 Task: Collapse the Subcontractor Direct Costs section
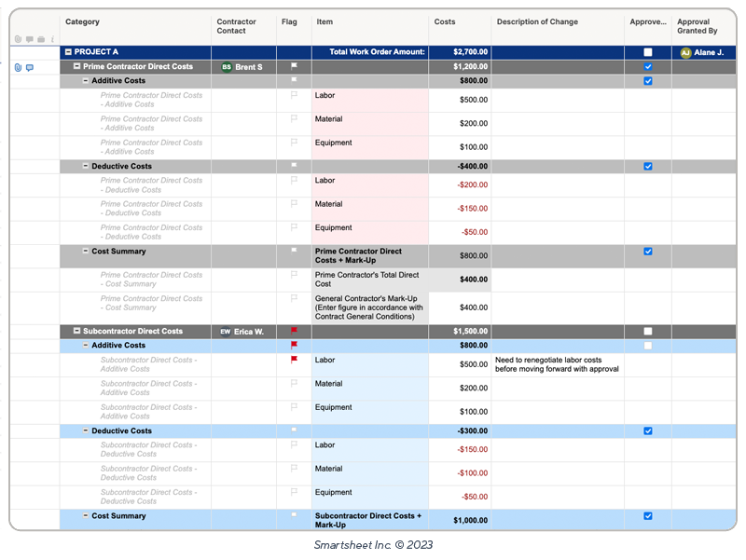click(x=77, y=331)
